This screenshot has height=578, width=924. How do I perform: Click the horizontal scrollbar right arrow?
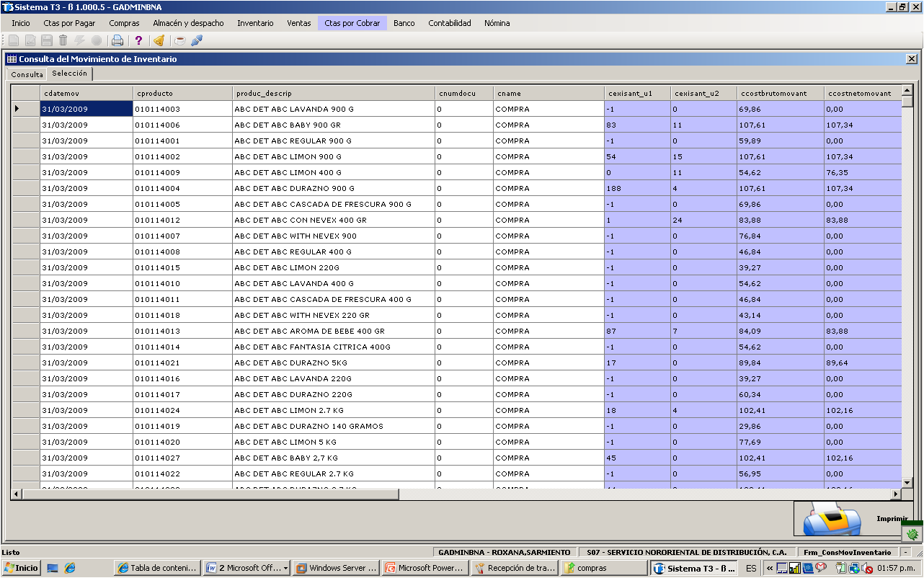pyautogui.click(x=896, y=494)
